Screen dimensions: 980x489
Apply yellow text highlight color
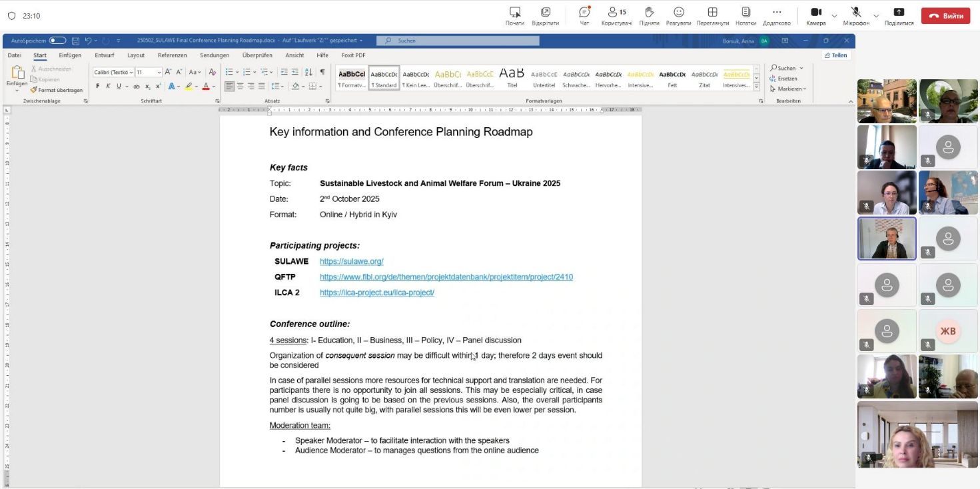point(189,86)
